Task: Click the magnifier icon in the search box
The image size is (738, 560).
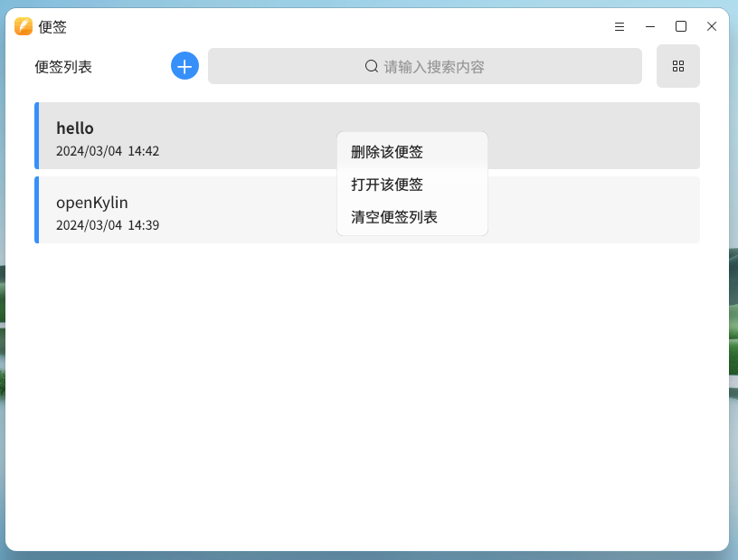Action: 372,66
